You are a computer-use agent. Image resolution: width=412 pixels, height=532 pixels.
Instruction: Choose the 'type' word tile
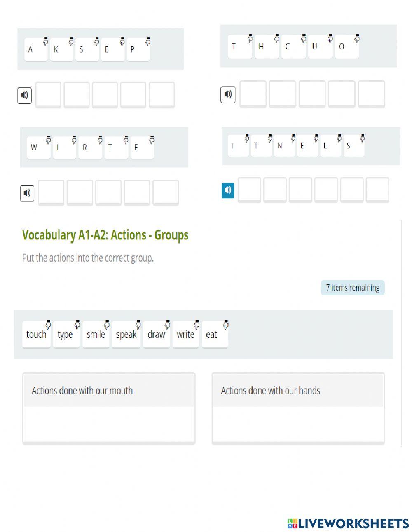[x=66, y=335]
